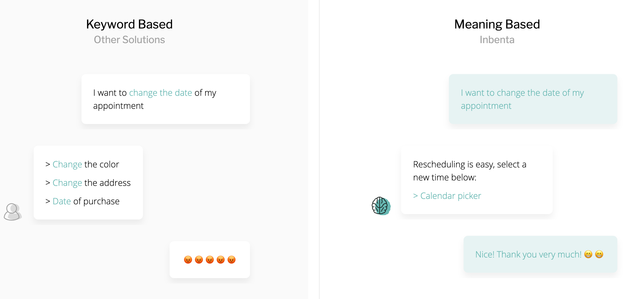This screenshot has height=299, width=644.
Task: Click the last grinning face emoji
Action: 599,254
